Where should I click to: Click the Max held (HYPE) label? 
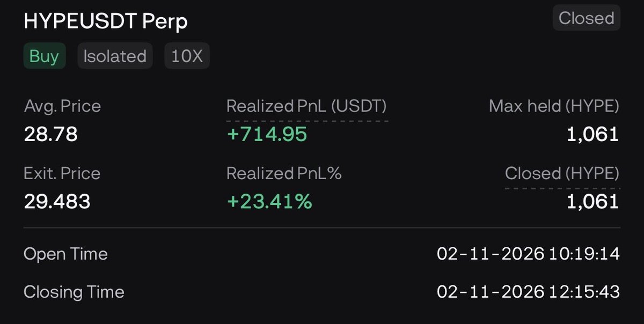point(554,106)
